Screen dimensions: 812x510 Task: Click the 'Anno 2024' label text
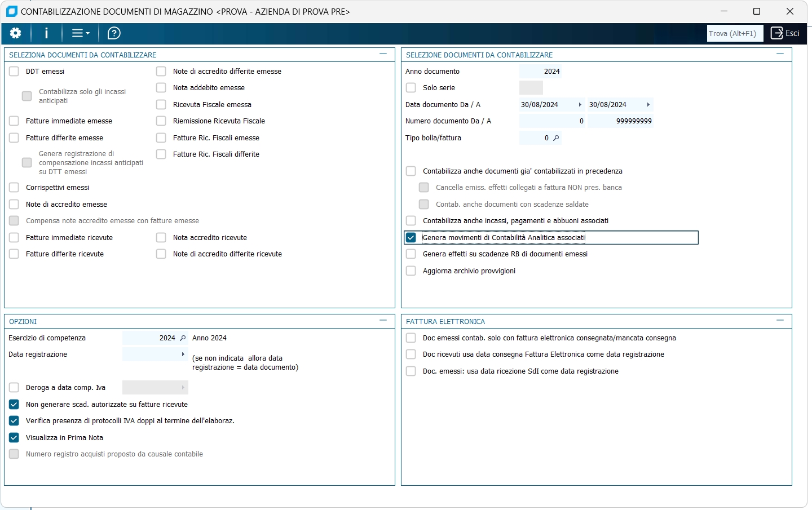[209, 338]
